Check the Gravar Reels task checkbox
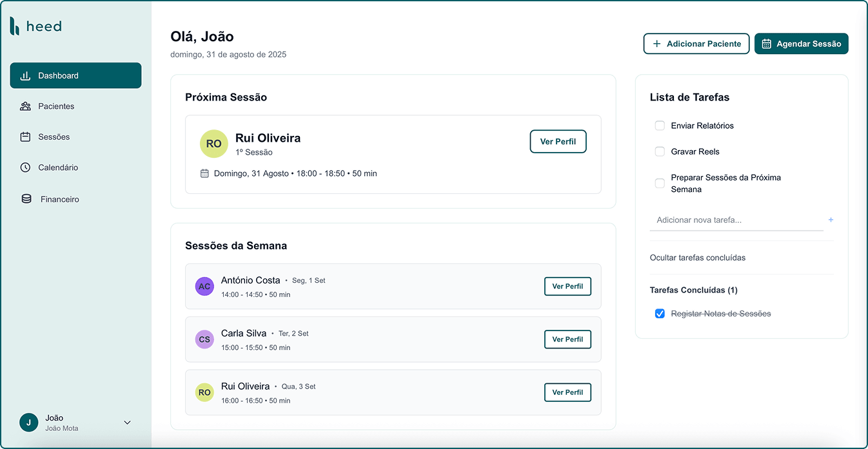The height and width of the screenshot is (449, 868). coord(660,151)
